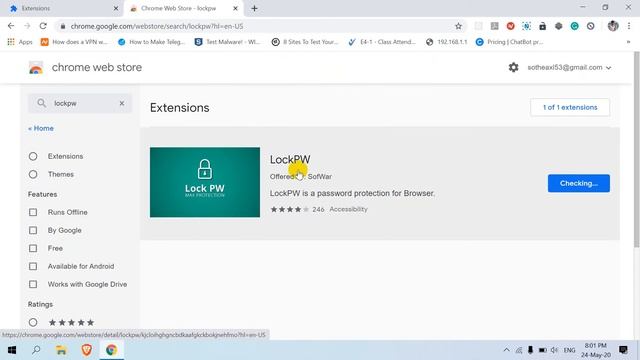Viewport: 640px width, 360px height.
Task: Click the Lock PW thumbnail image
Action: click(204, 182)
